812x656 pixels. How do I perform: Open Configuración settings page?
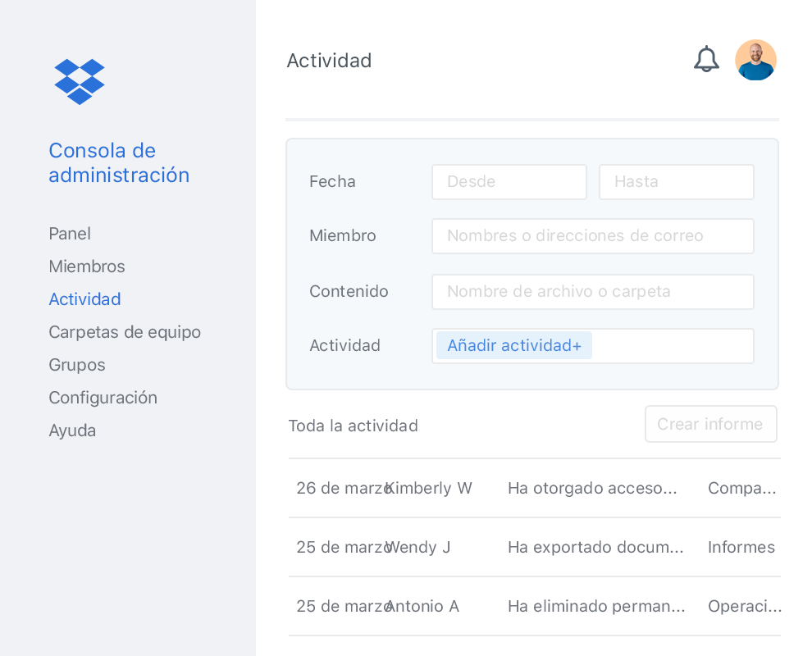[x=103, y=398]
